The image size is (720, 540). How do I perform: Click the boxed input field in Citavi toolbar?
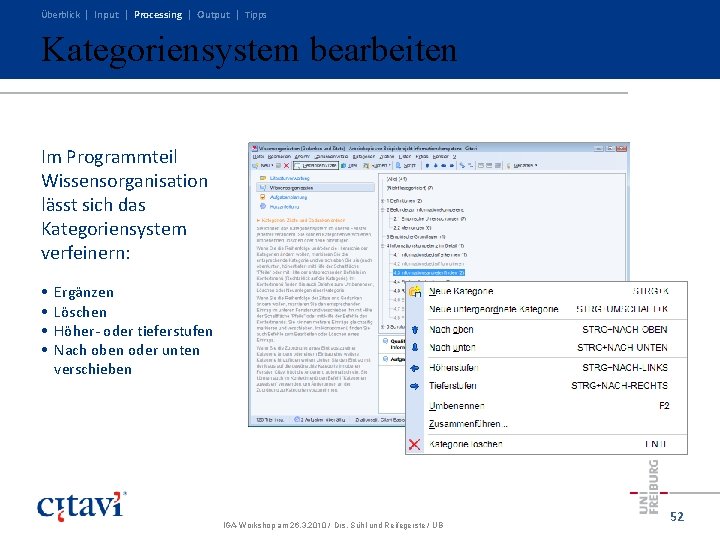click(x=315, y=165)
